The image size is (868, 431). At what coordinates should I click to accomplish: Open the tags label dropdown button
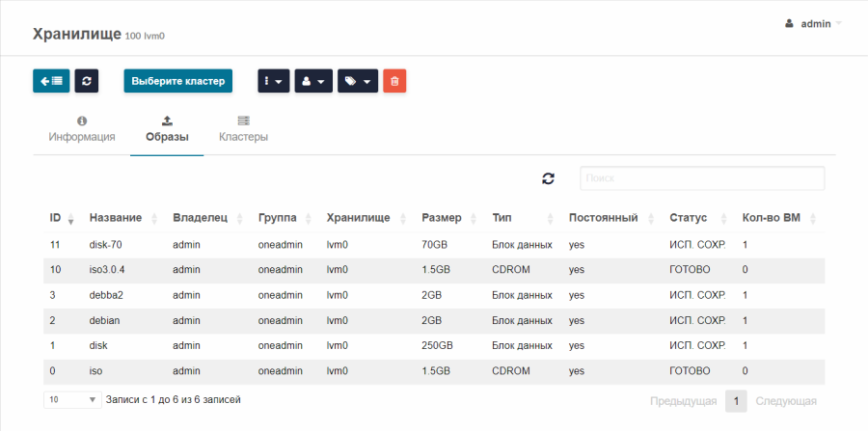[x=358, y=81]
